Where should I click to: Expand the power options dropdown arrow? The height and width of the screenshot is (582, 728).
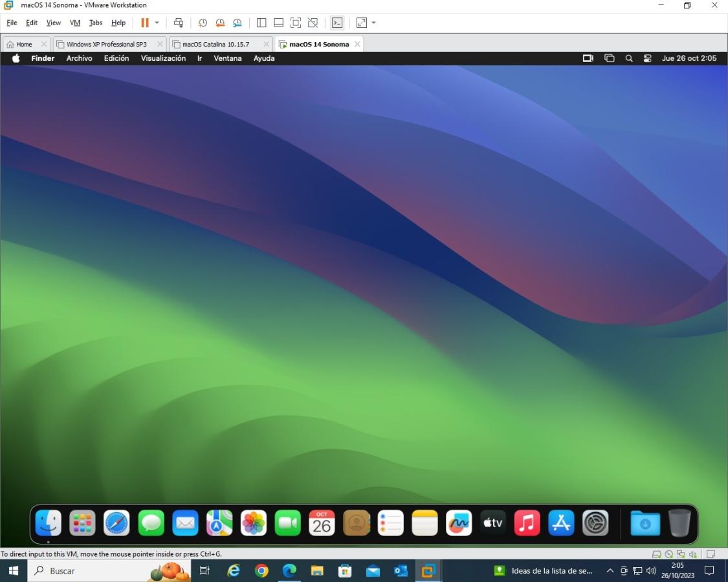pos(157,23)
